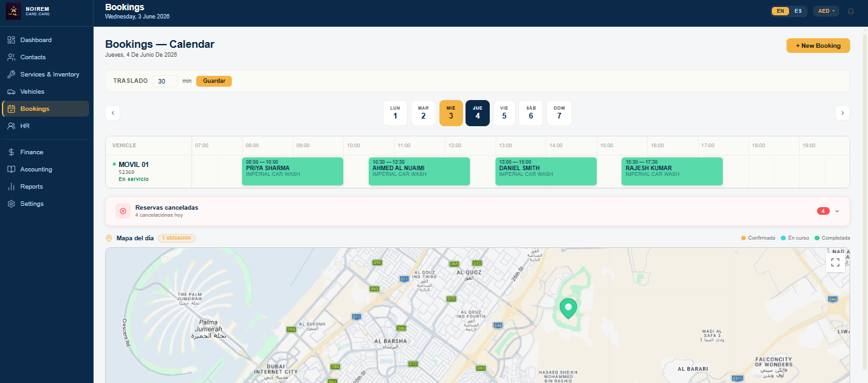This screenshot has width=868, height=383.
Task: Click the En servicio status text
Action: tap(134, 180)
